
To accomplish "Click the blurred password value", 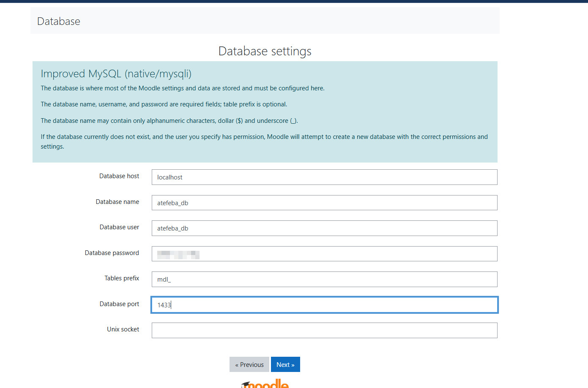I will point(178,254).
